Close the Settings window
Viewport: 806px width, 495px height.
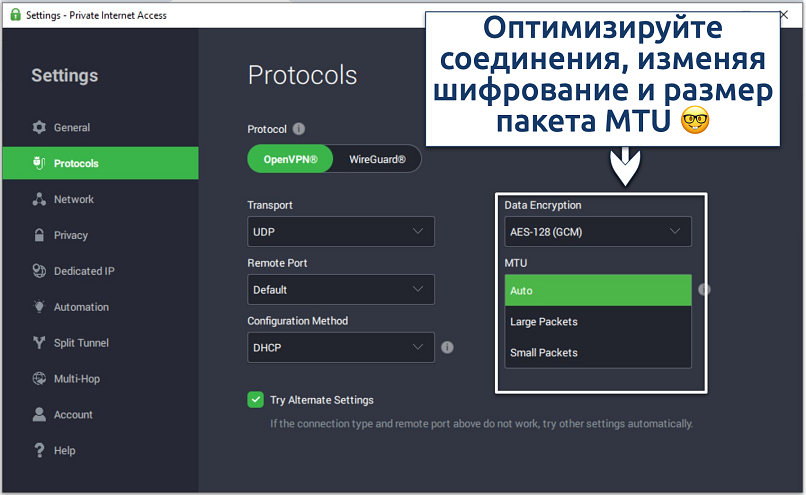784,15
